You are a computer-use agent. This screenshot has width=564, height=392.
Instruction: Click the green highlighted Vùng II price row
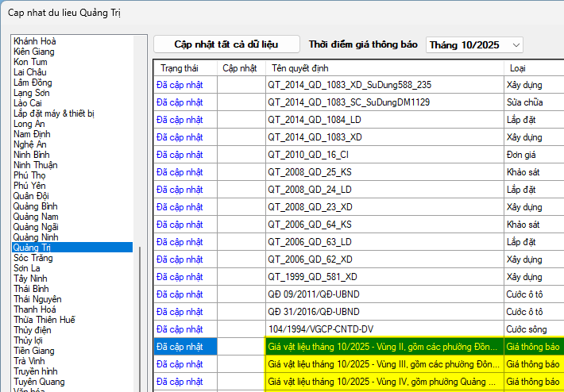click(x=383, y=347)
